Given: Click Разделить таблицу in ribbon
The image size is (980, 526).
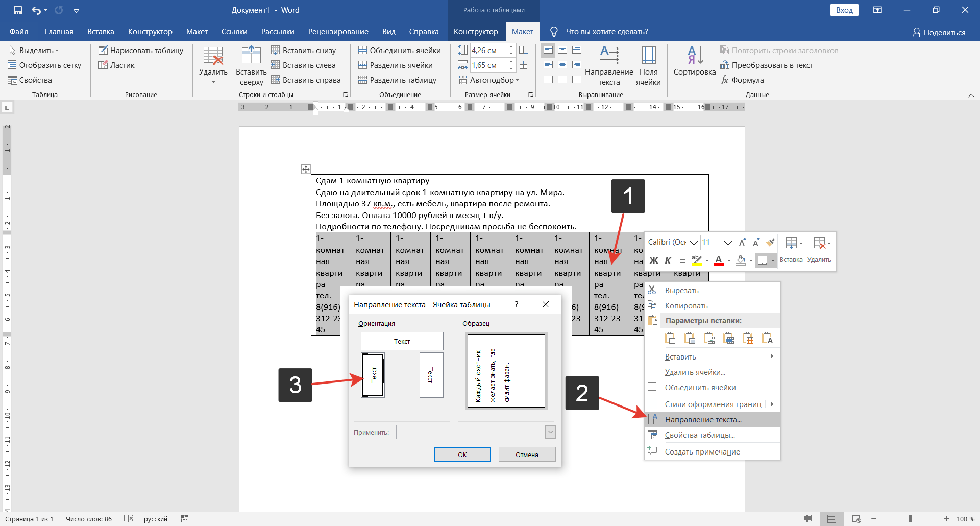Looking at the screenshot, I should [398, 80].
